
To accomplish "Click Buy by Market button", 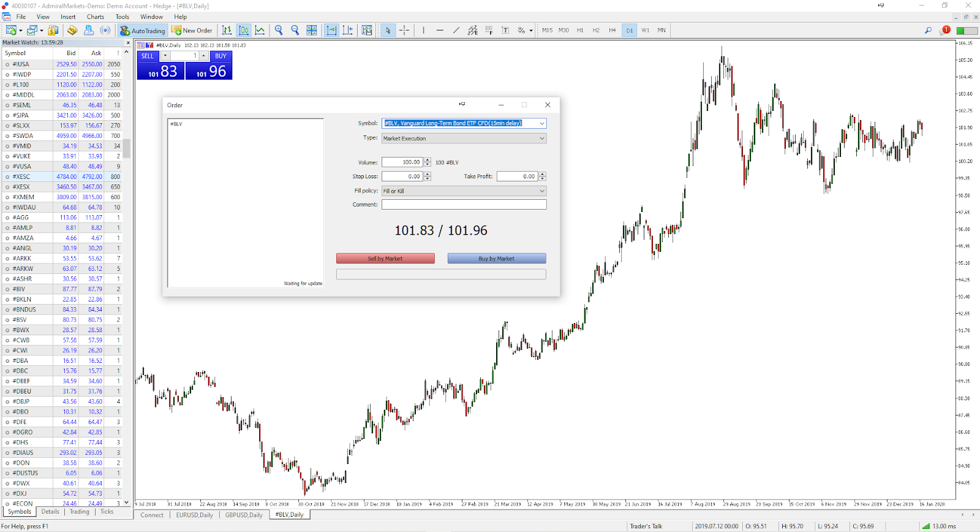I will pyautogui.click(x=497, y=259).
